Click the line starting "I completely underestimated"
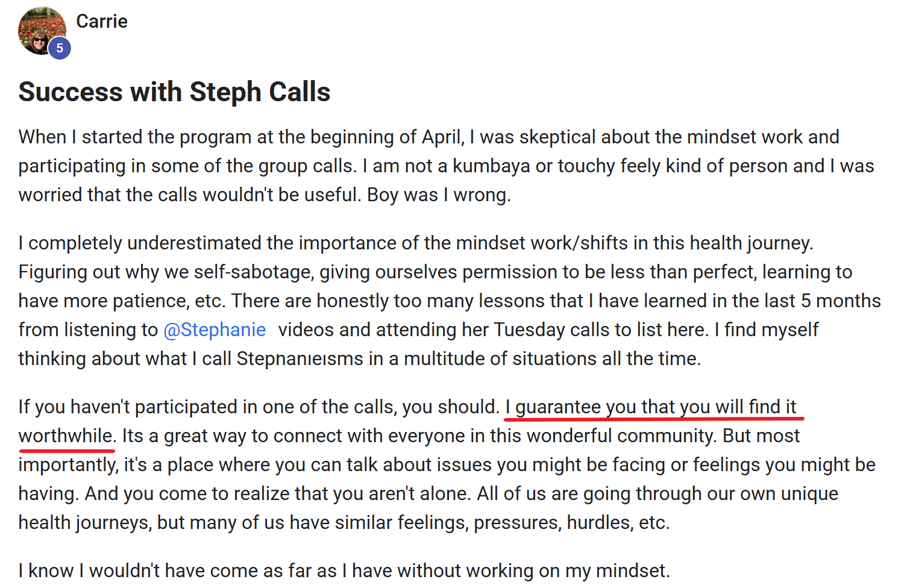Screen dimensions: 910x588 [x=416, y=243]
